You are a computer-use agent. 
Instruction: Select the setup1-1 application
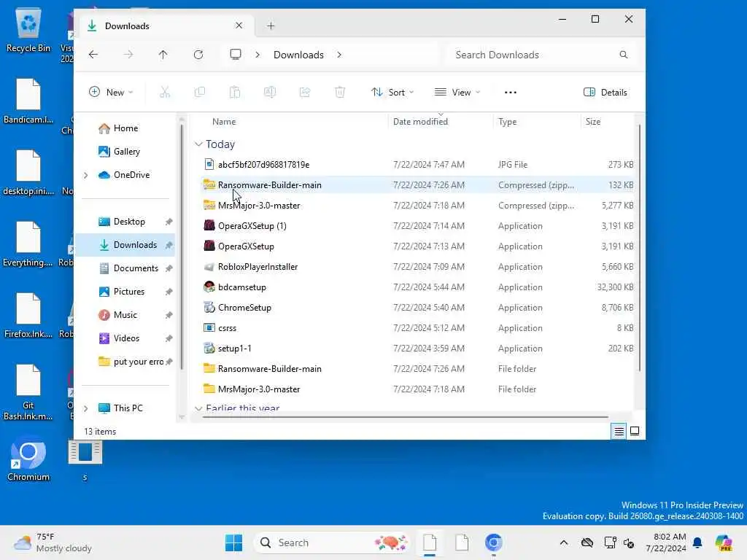pyautogui.click(x=234, y=349)
